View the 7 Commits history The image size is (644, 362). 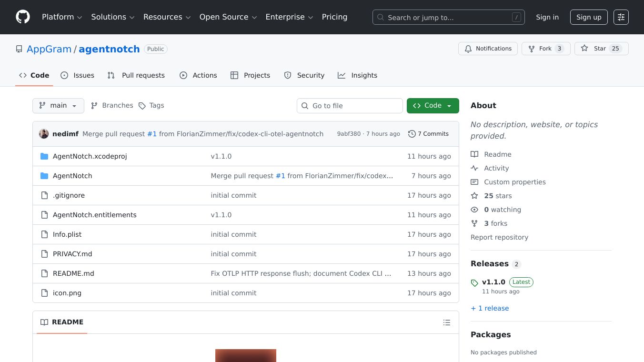428,134
